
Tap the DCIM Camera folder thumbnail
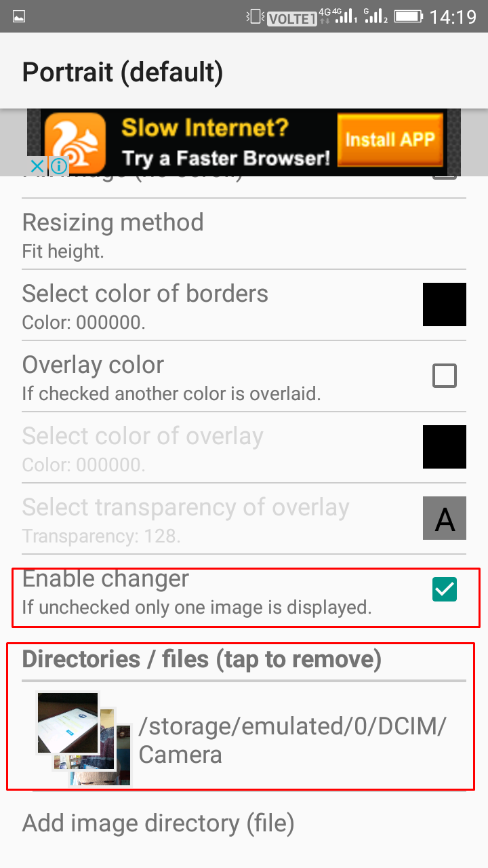83,738
